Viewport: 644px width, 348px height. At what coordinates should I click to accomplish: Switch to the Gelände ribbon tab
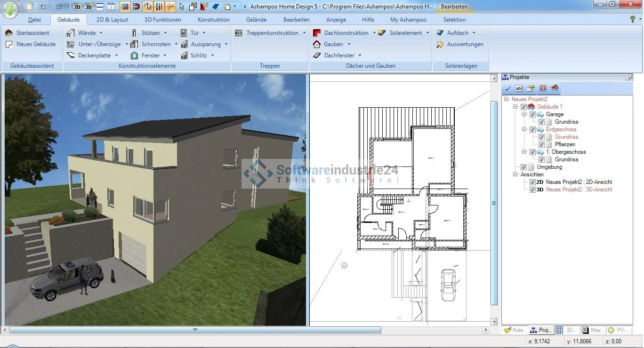coord(256,20)
